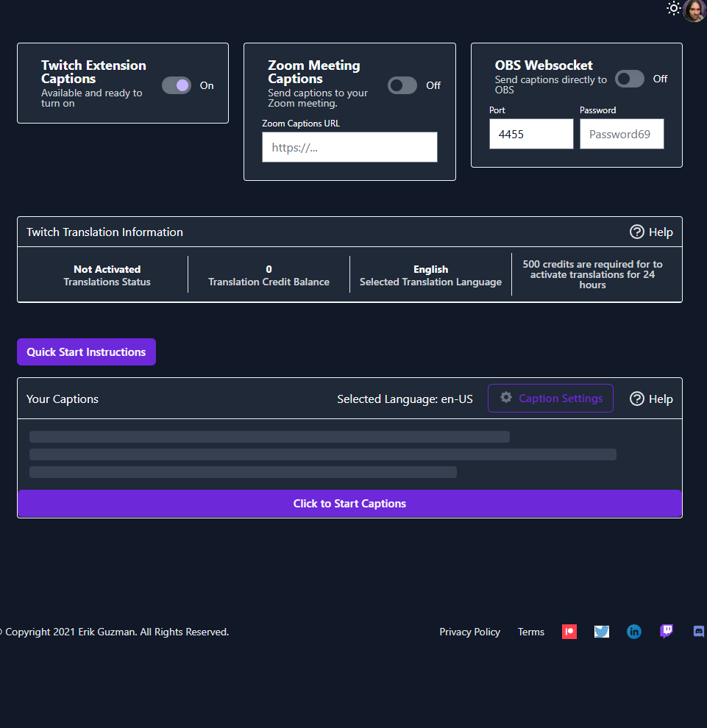Click 'Twitch Extension Captions' card title

coord(94,72)
